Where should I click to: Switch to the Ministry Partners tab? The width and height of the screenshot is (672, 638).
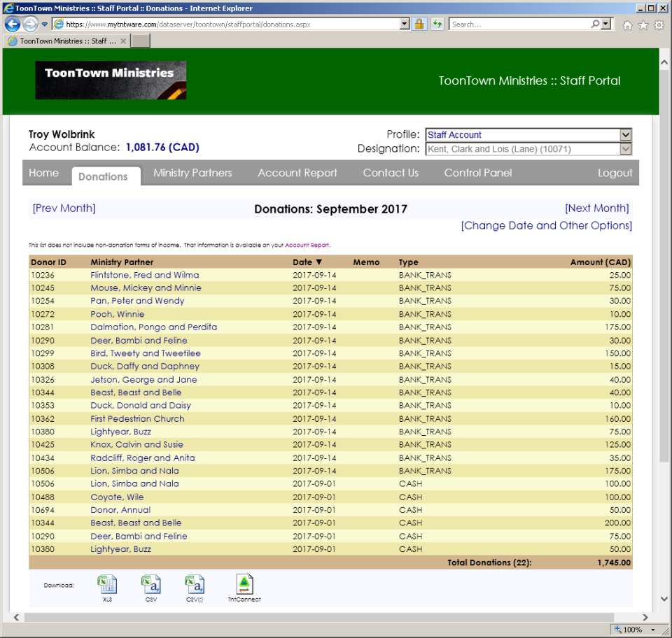(192, 173)
